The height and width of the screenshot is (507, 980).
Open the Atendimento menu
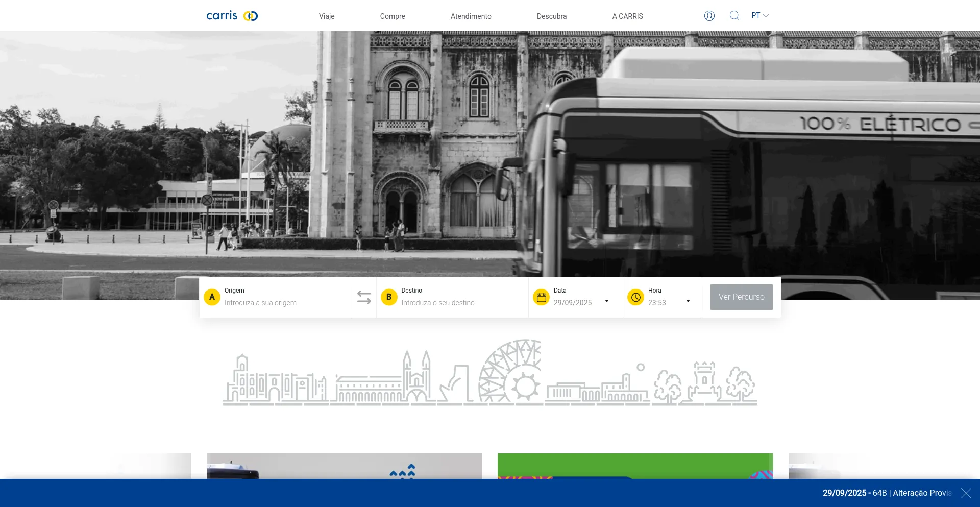point(471,16)
